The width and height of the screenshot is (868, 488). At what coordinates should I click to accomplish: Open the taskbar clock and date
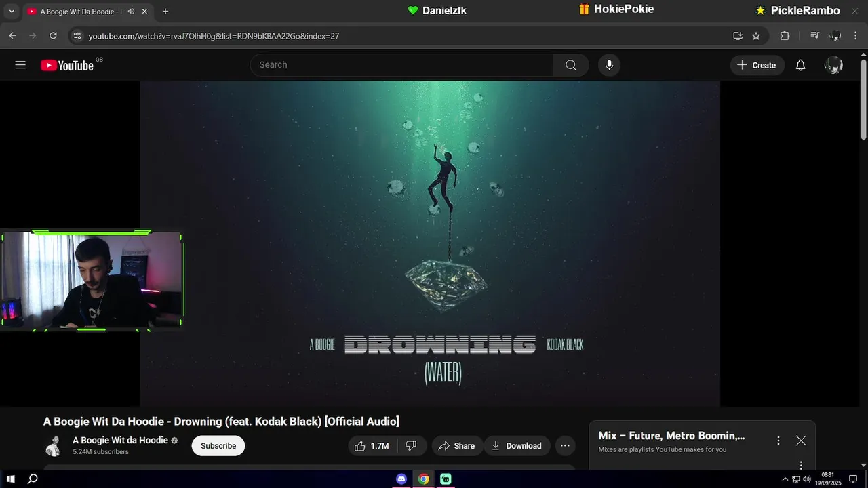point(828,479)
